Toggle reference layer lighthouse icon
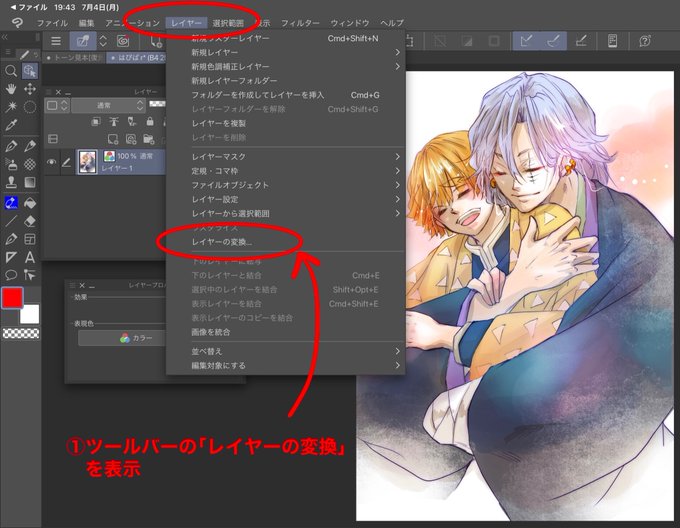680x528 pixels. 114,121
